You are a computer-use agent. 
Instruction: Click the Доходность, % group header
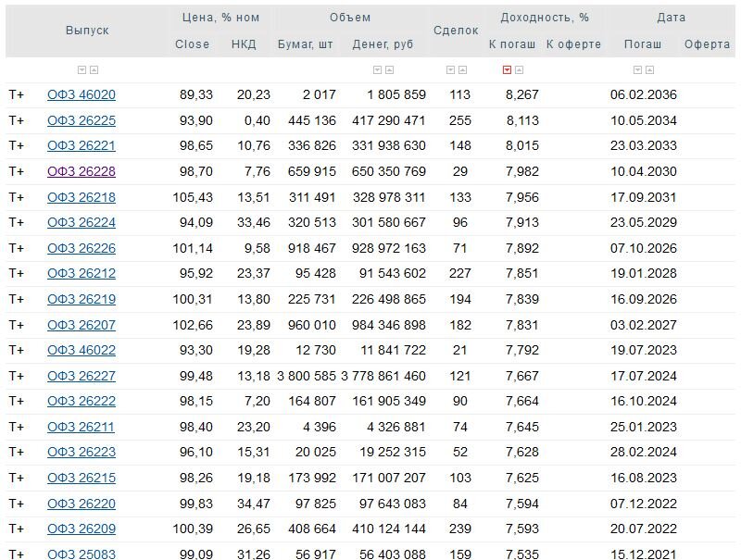545,18
